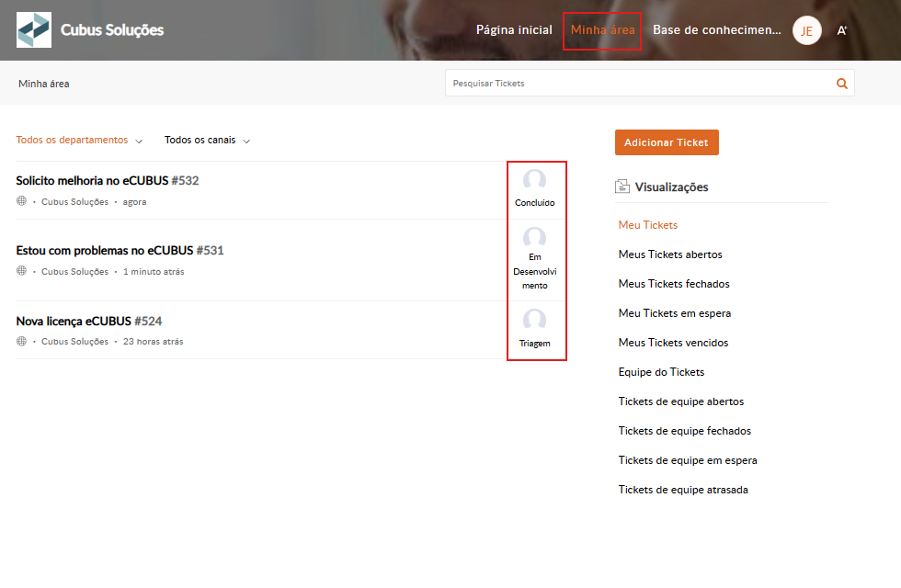
Task: Open the Minha área menu item
Action: point(602,30)
